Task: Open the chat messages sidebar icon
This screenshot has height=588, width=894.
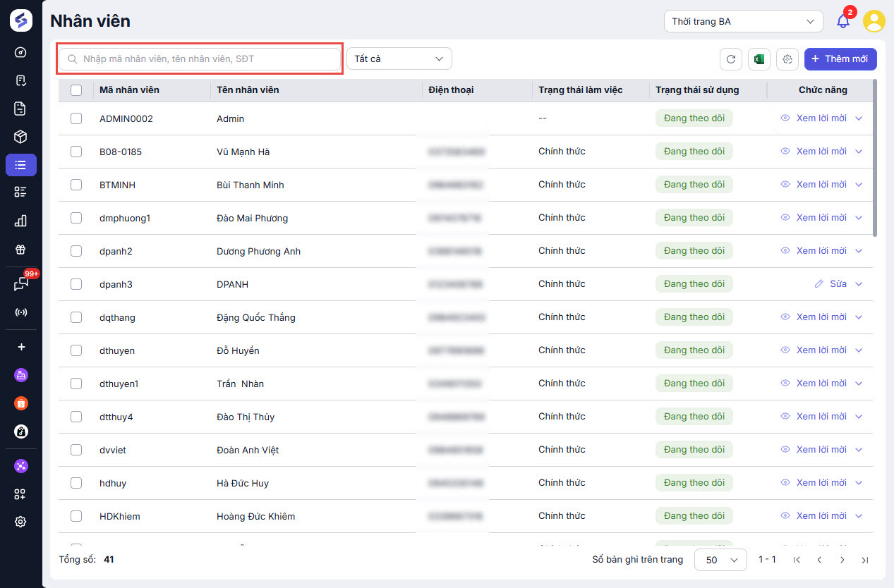Action: (20, 283)
